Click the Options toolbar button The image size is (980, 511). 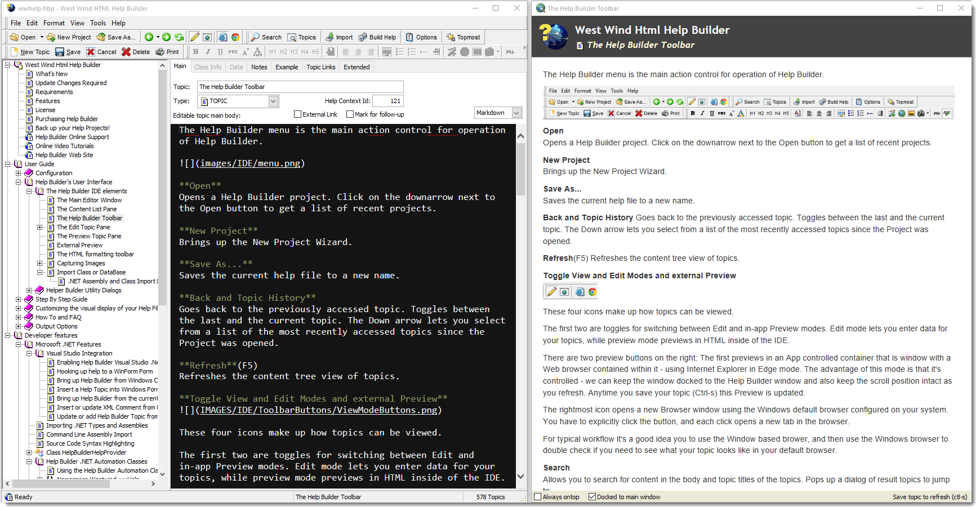point(421,37)
